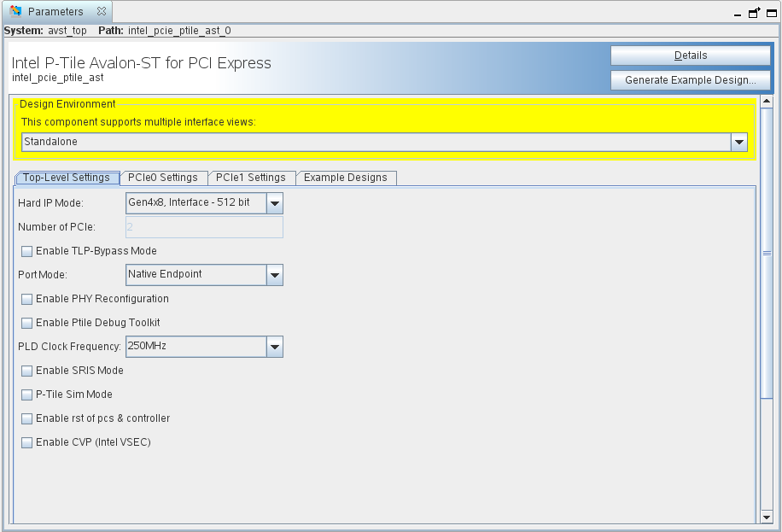The image size is (782, 532).
Task: Click the vertical scrollbar thumb
Action: pos(767,253)
